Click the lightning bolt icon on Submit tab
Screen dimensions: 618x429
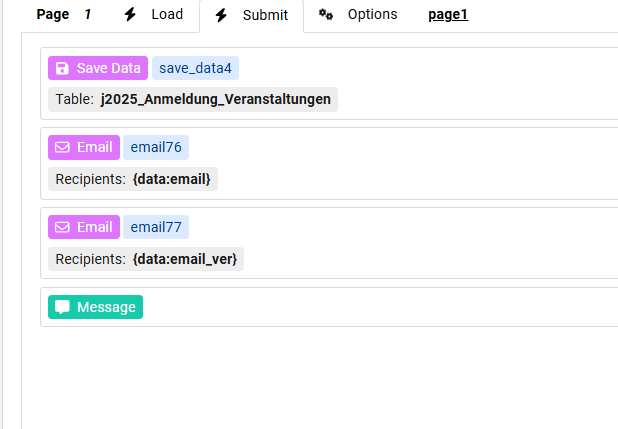[x=221, y=16]
